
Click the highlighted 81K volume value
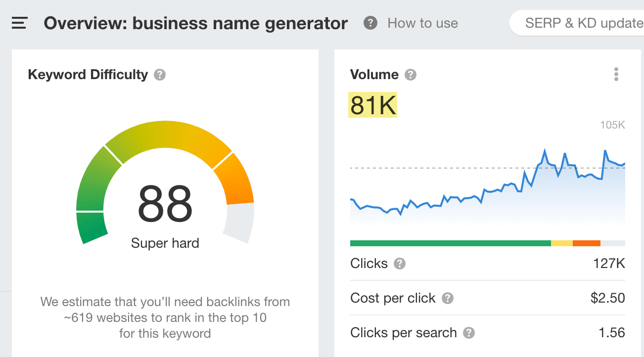(372, 104)
